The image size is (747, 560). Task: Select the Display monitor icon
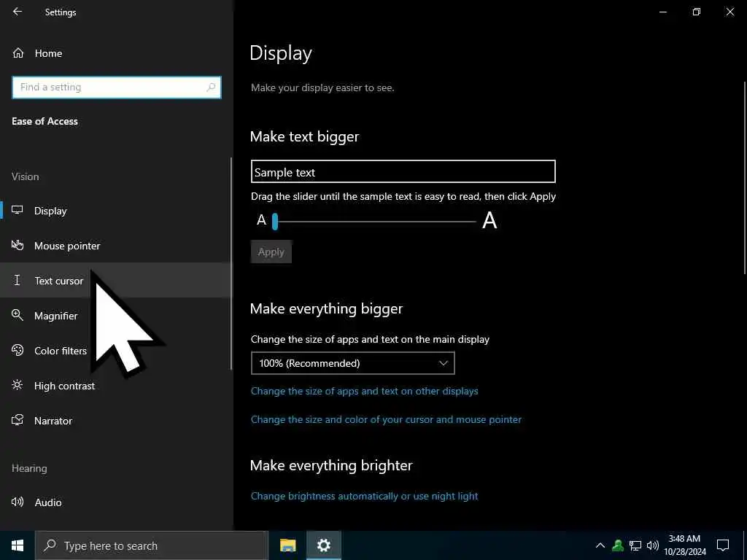(x=18, y=210)
